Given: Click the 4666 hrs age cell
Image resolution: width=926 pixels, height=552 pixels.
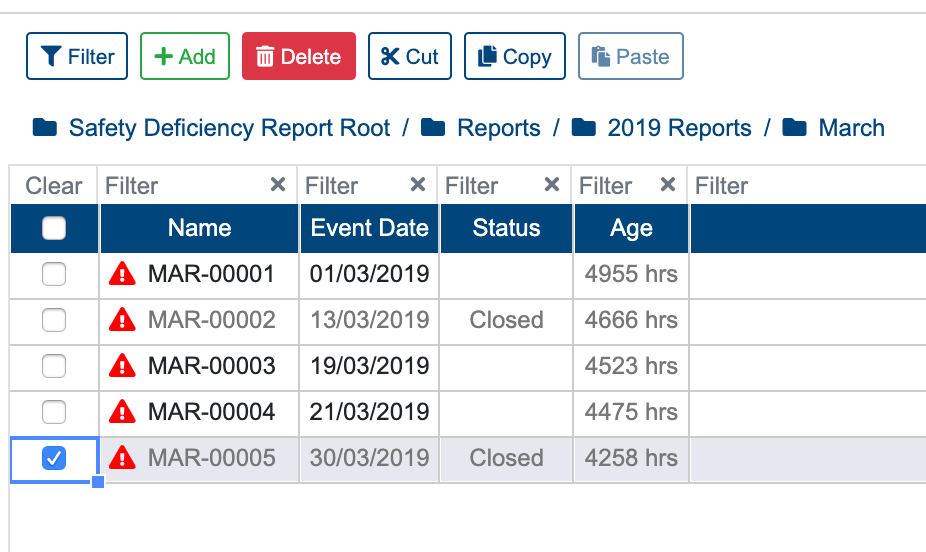Looking at the screenshot, I should point(631,320).
